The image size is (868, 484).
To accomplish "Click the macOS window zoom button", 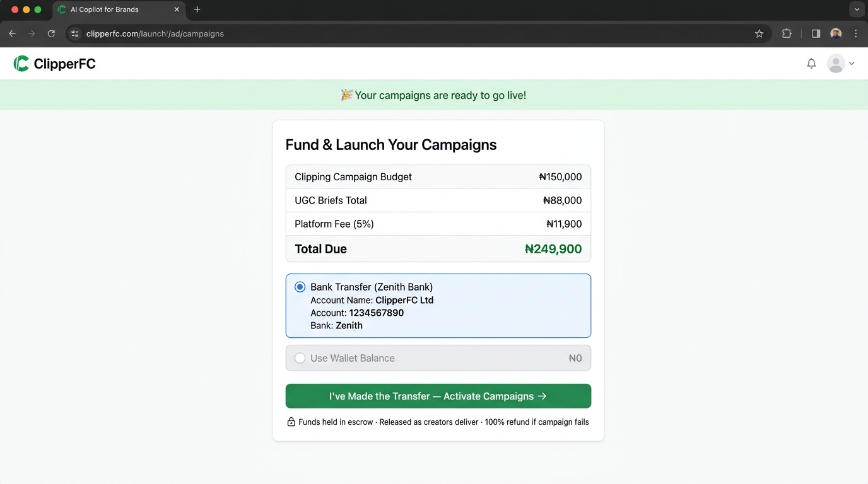I will click(x=38, y=9).
